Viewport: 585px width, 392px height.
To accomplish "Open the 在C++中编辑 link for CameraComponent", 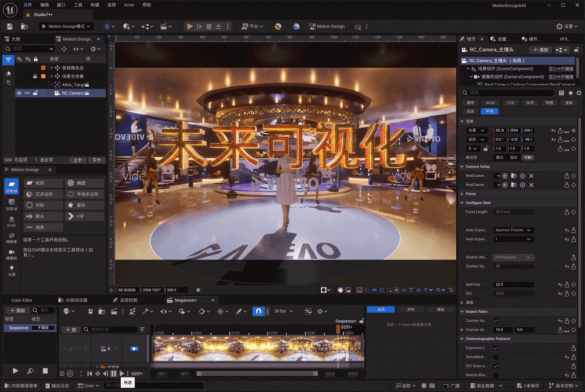I will 560,76.
